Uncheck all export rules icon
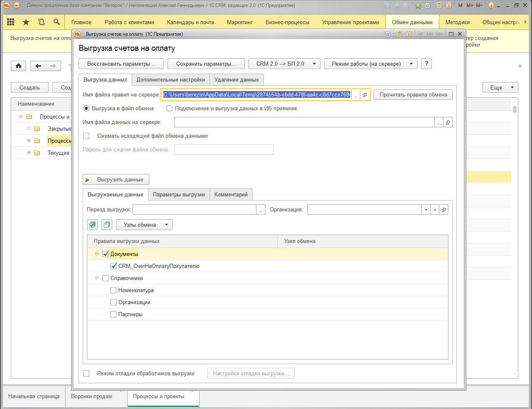Viewport: 532px width, 409px height. [x=107, y=225]
